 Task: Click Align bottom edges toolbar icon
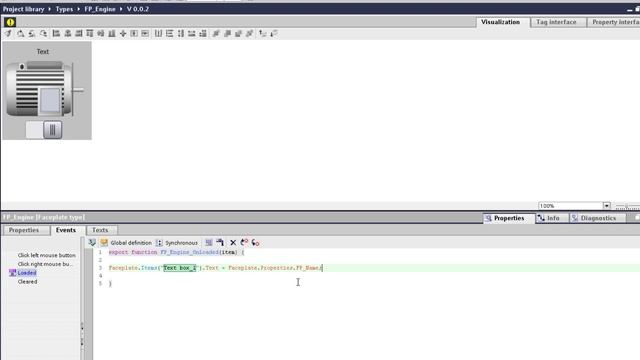[112, 33]
